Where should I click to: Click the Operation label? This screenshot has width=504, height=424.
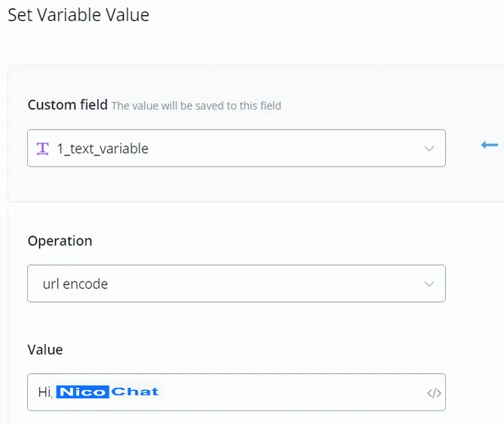60,241
